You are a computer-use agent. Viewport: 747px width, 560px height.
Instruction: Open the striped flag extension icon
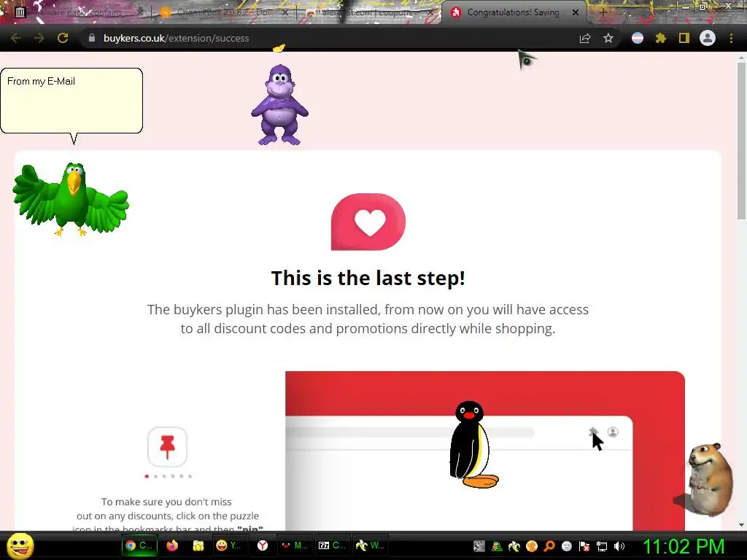[x=638, y=38]
